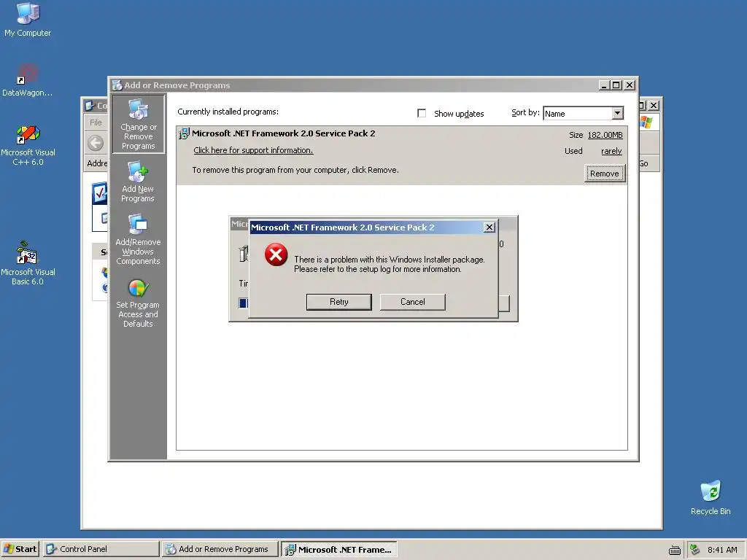
Task: Switch to Add or Remove Programs taskbar button
Action: 219,549
